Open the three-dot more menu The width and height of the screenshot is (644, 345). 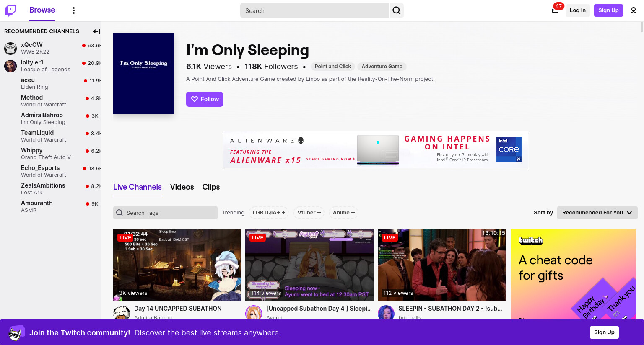74,10
